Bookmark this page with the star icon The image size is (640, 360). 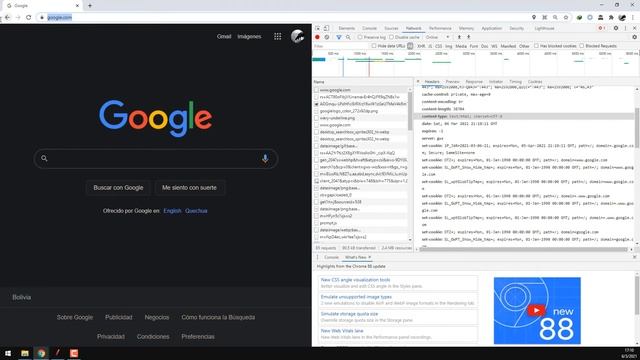point(566,17)
